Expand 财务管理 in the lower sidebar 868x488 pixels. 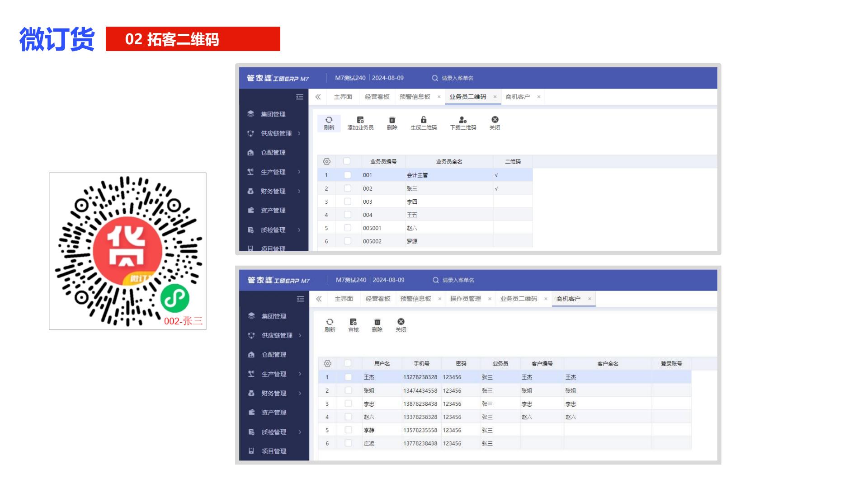(x=274, y=393)
